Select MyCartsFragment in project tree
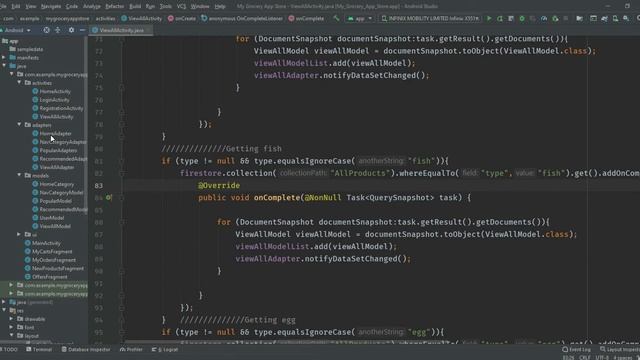Screen dimensions: 640x360 52,251
